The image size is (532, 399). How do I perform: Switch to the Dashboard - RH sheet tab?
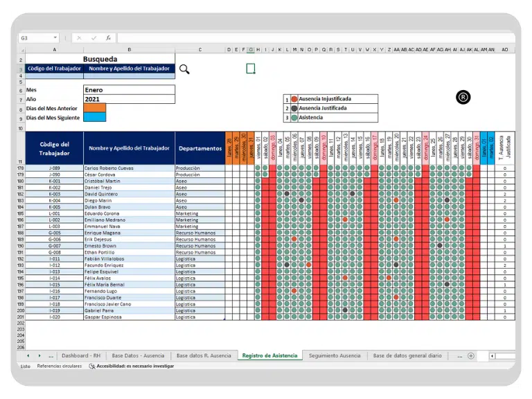[x=80, y=355]
